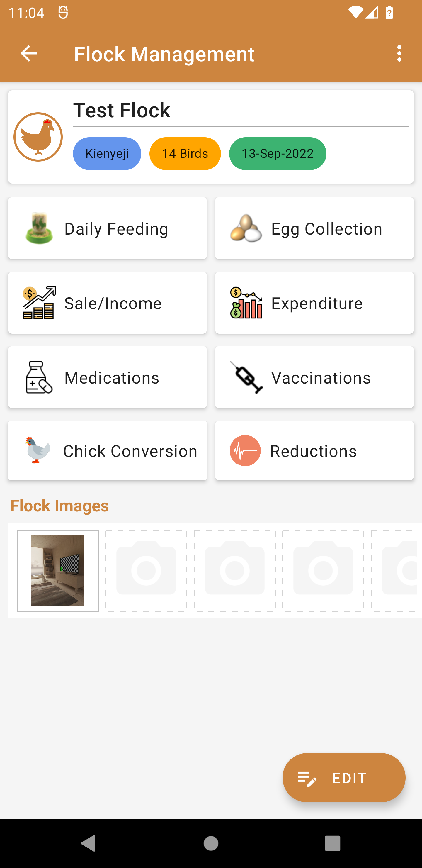Screen dimensions: 422x868
Task: Add photo in fourth image slot
Action: [323, 570]
